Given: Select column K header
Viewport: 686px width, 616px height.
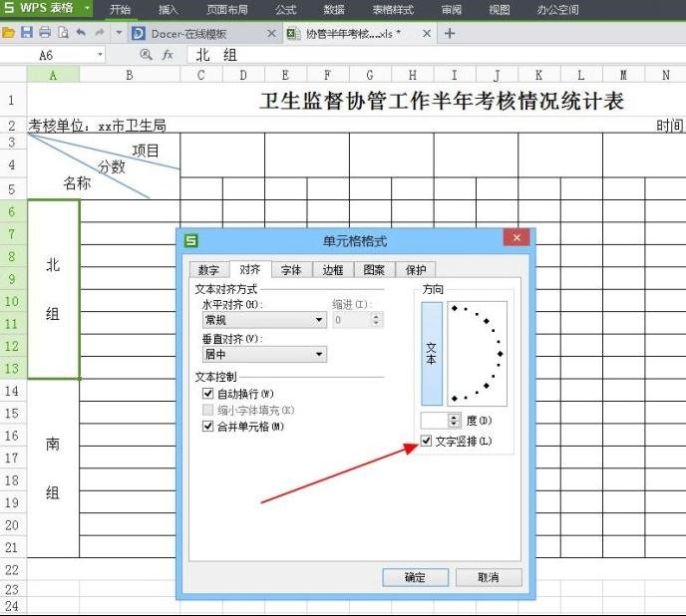Looking at the screenshot, I should point(539,75).
